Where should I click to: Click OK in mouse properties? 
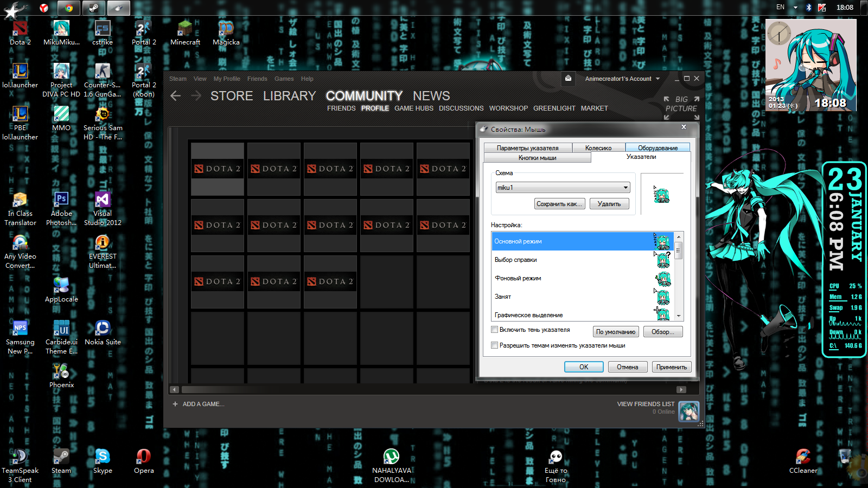pyautogui.click(x=584, y=367)
